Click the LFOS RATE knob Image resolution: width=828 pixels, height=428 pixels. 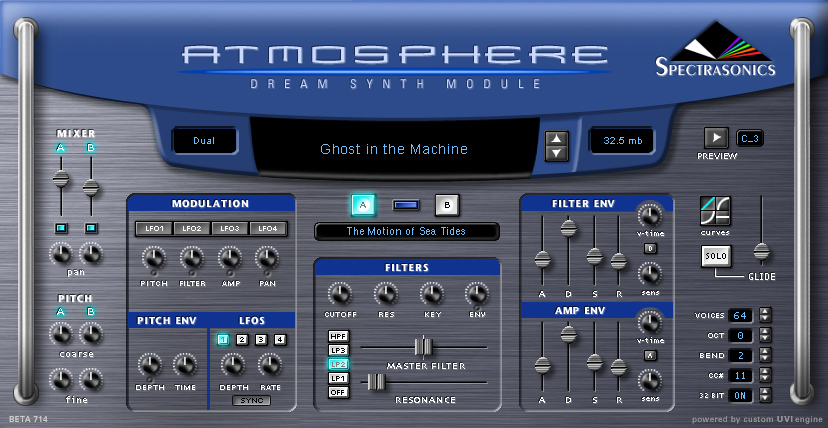(270, 365)
